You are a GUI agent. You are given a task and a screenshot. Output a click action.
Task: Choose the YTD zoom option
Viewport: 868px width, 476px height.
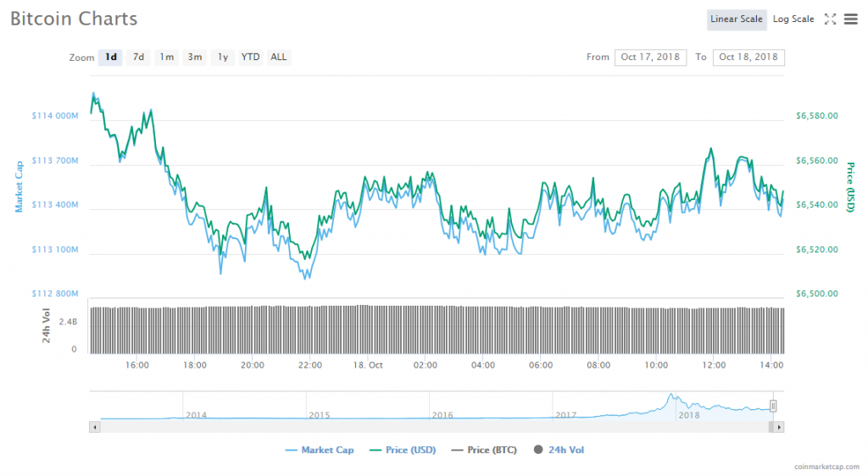coord(250,58)
